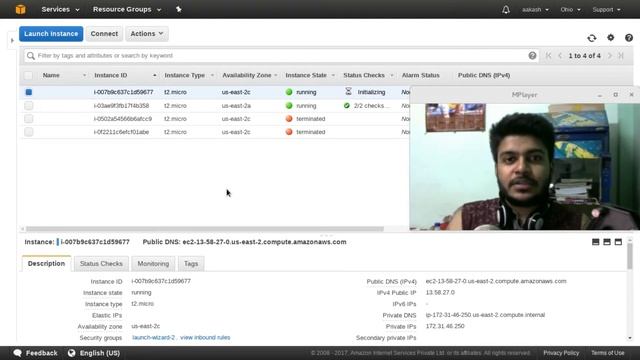Screen dimensions: 640x360
Task: Click the hourglass Initializing status icon
Action: coord(348,92)
